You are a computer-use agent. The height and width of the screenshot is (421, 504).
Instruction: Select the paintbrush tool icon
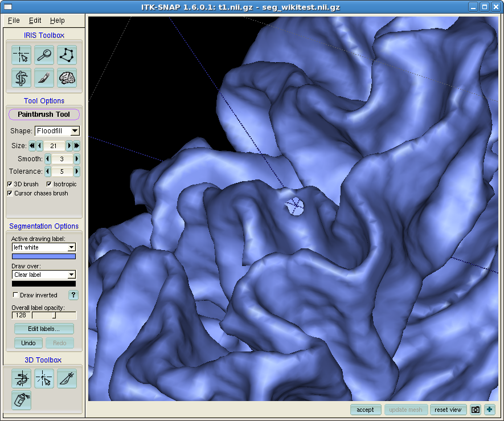point(44,78)
